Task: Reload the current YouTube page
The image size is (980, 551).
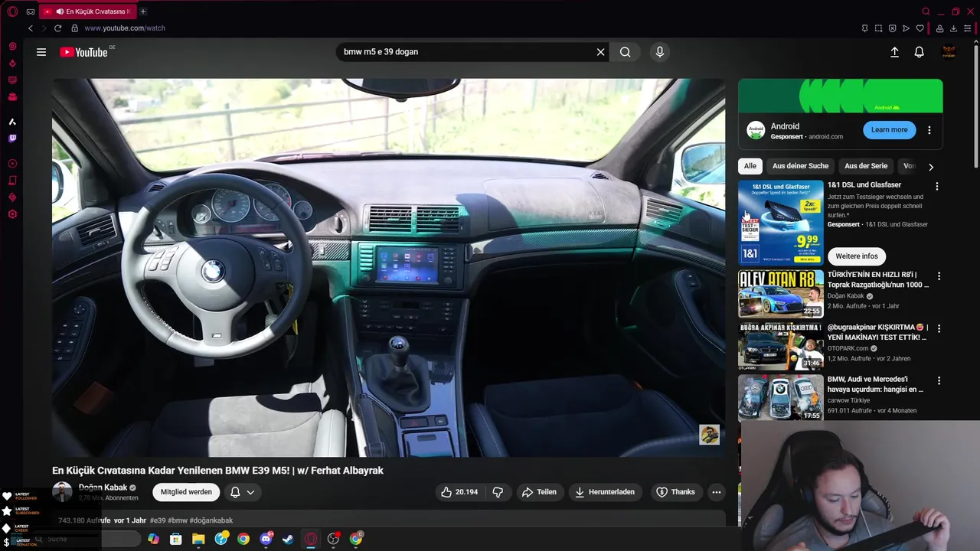Action: point(57,28)
